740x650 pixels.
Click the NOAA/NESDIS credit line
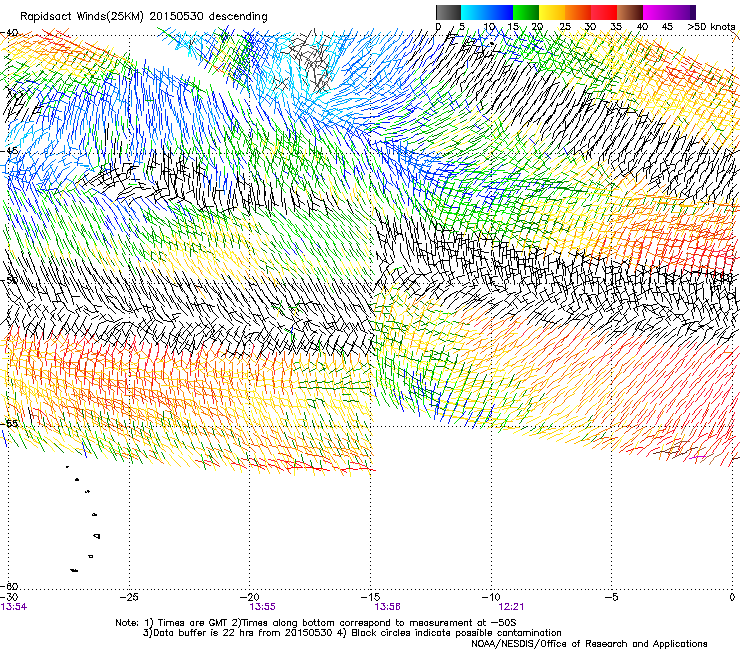click(589, 644)
